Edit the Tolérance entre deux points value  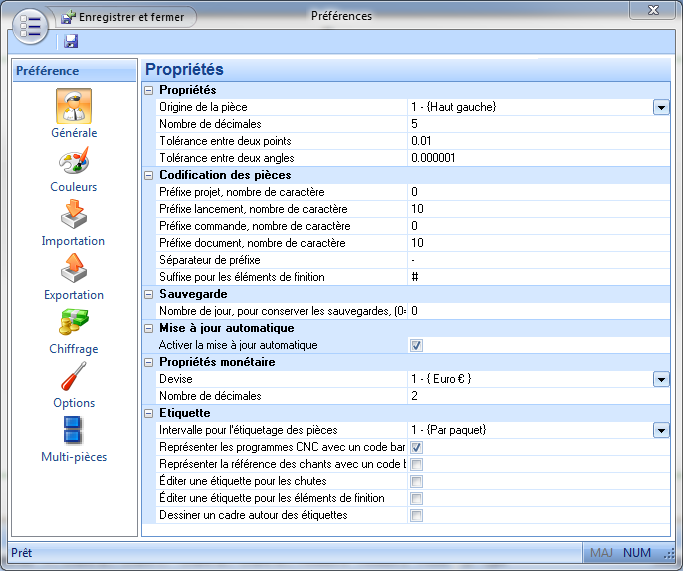click(x=530, y=141)
